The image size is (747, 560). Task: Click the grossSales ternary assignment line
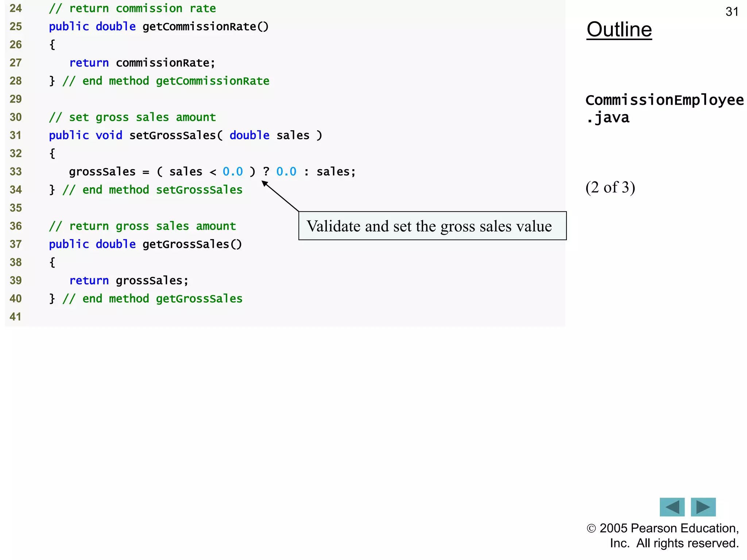212,172
